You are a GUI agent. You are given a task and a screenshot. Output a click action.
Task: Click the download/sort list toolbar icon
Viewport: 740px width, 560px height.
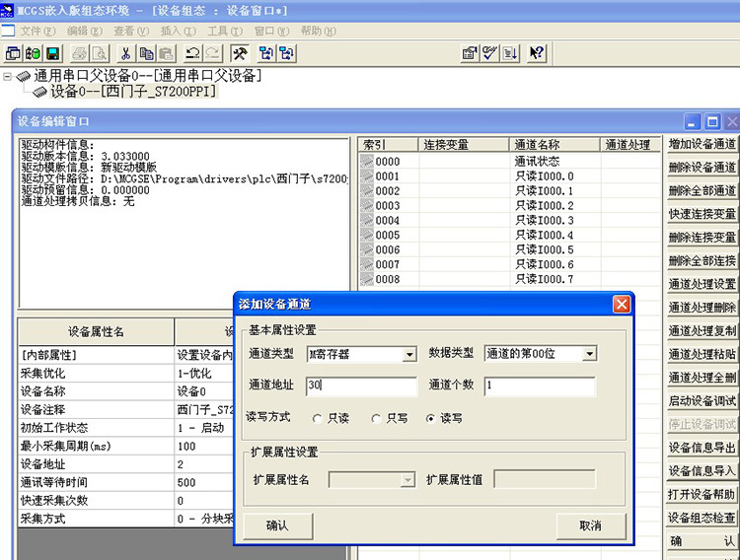coord(510,53)
